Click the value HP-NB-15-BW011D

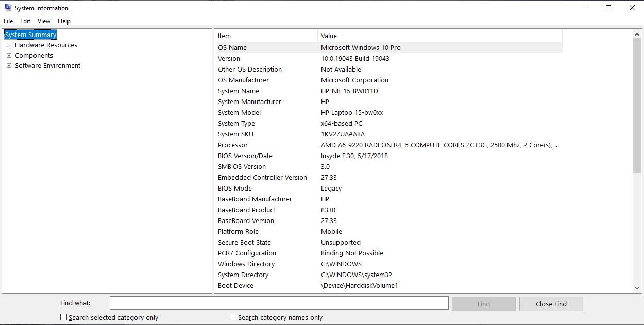[x=349, y=91]
